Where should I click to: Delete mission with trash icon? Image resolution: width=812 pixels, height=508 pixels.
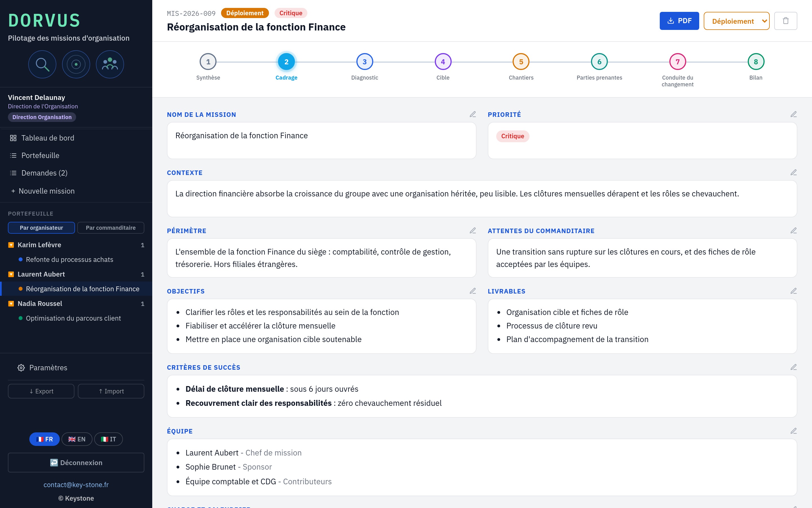785,21
